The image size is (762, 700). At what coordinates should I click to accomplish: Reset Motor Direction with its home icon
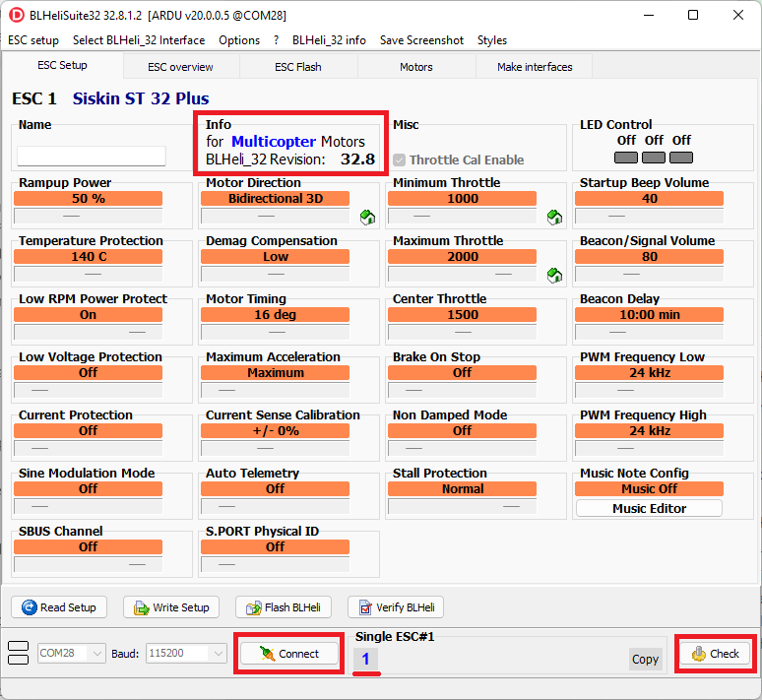368,217
